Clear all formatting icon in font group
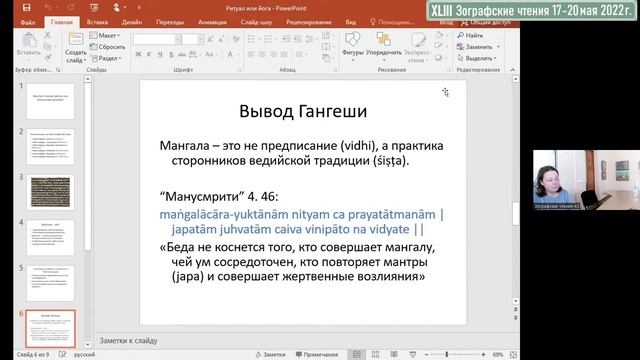 [236, 39]
